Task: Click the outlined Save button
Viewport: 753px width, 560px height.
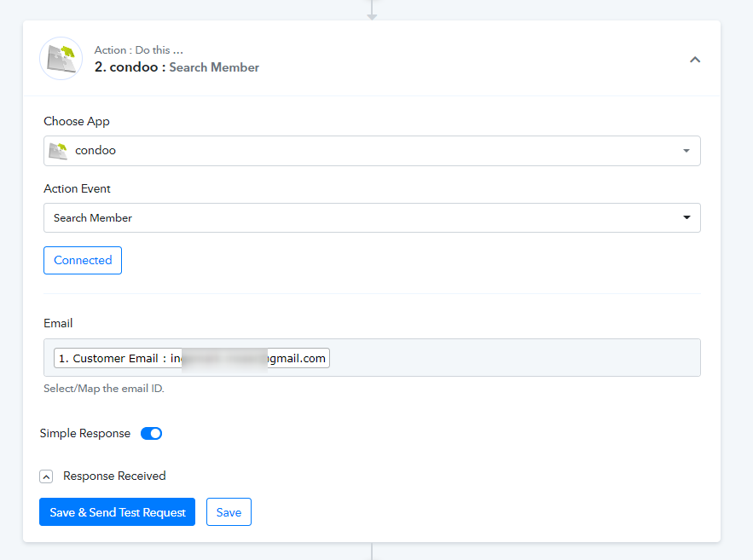Action: click(229, 512)
